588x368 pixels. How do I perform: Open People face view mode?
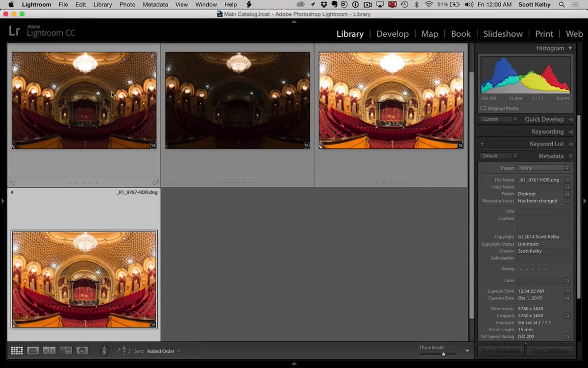82,351
